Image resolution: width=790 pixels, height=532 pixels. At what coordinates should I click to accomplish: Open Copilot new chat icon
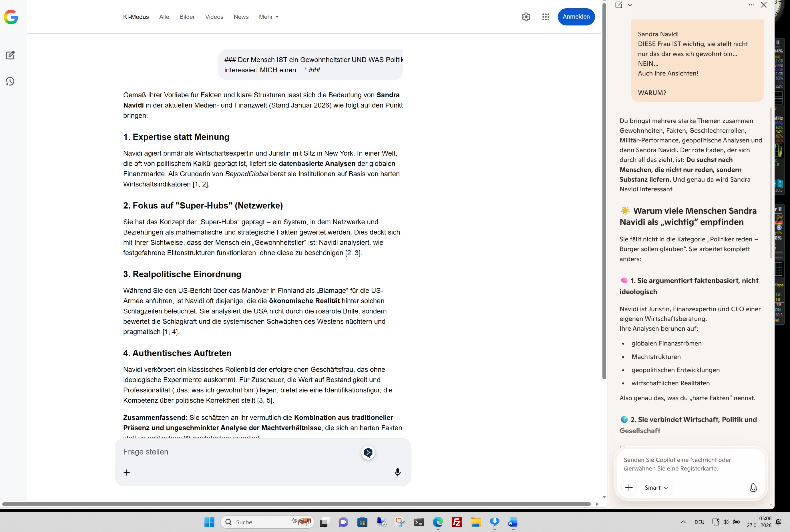[x=619, y=5]
